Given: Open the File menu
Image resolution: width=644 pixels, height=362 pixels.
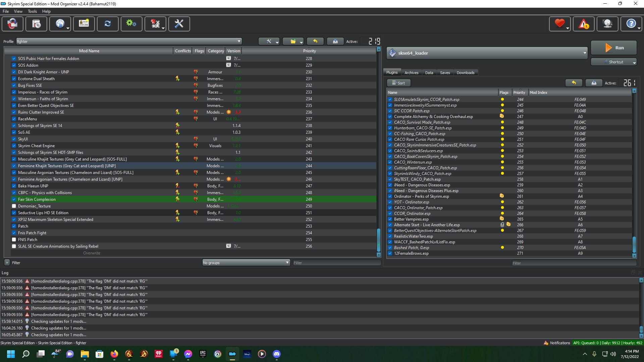Looking at the screenshot, I should (x=6, y=11).
